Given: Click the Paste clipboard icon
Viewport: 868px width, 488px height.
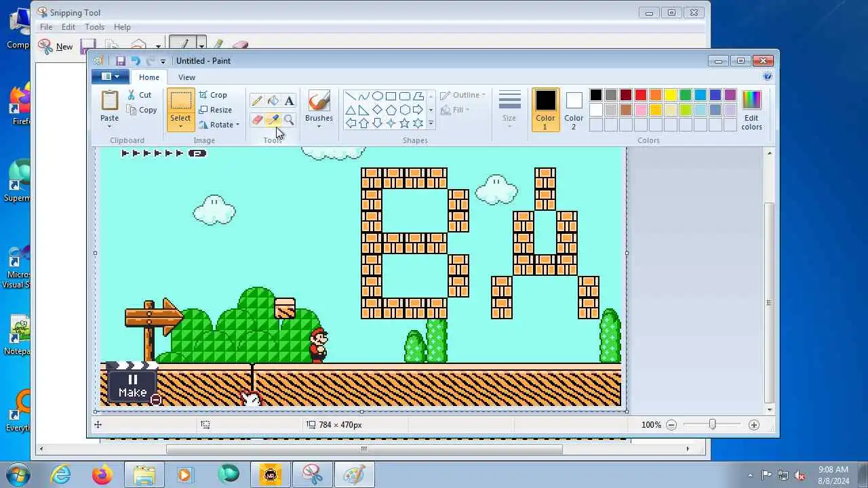Looking at the screenshot, I should click(110, 100).
